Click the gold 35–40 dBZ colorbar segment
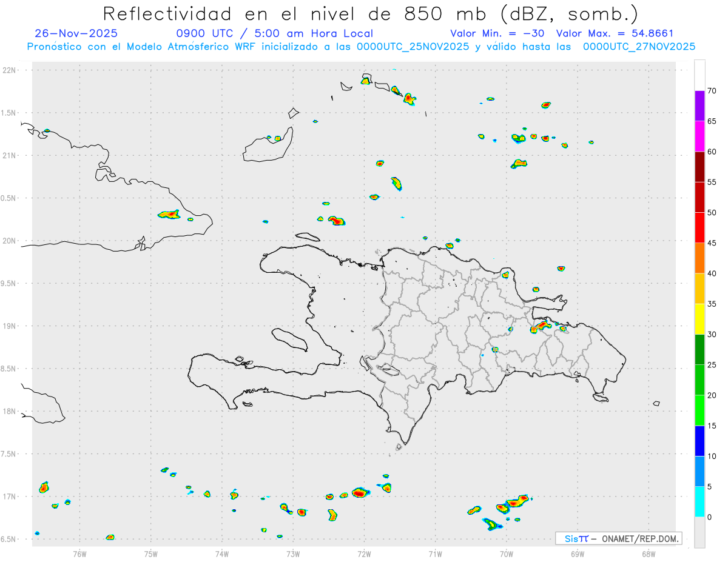 click(699, 289)
